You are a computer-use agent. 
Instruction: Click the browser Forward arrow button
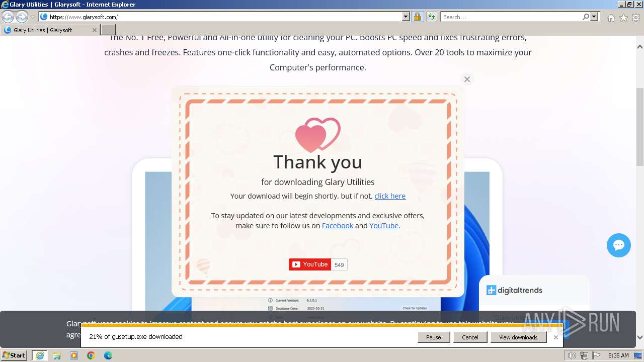22,17
